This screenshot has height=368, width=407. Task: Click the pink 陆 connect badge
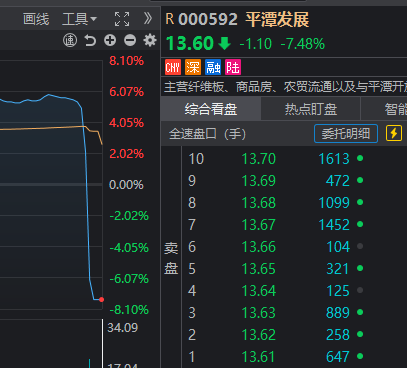tap(233, 67)
